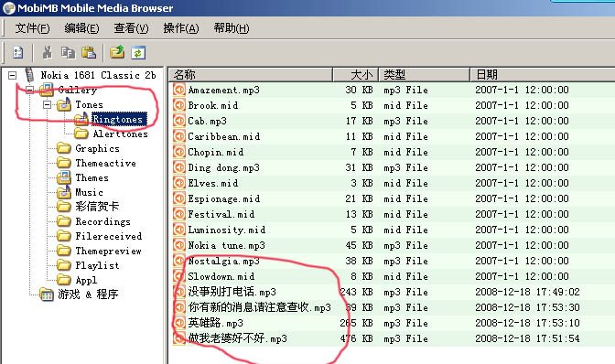Open the Themepreview folder
Screen dimensions: 615x364
(108, 251)
